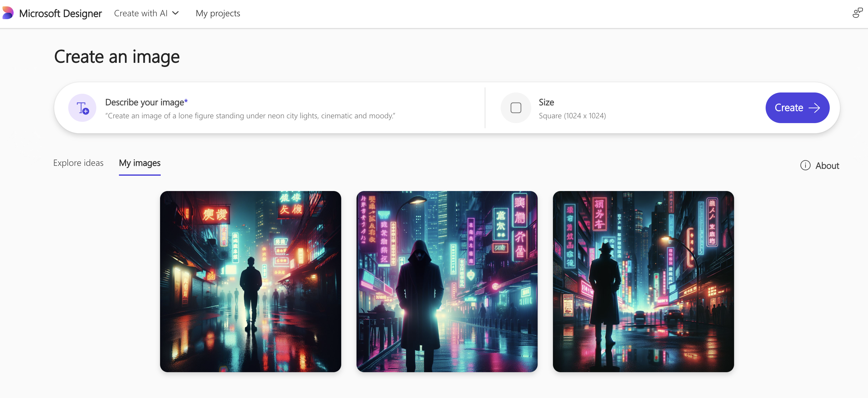Click the Microsoft Designer title text
The height and width of the screenshot is (398, 868).
[x=60, y=13]
